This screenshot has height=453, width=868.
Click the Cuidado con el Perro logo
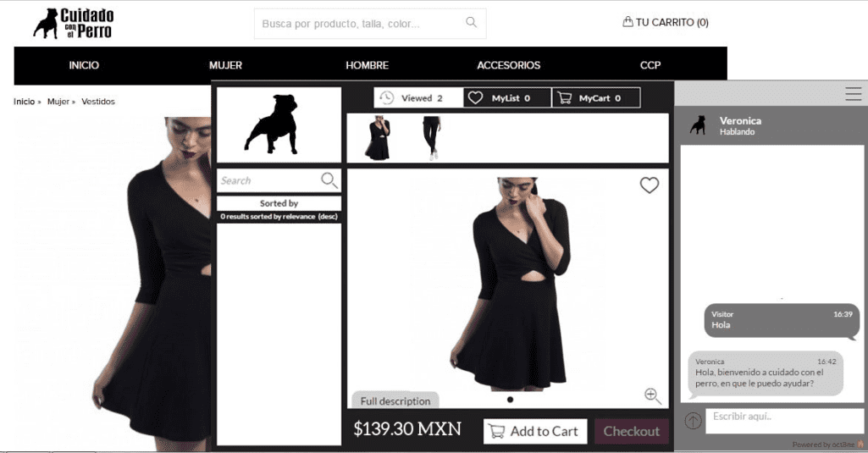point(73,24)
